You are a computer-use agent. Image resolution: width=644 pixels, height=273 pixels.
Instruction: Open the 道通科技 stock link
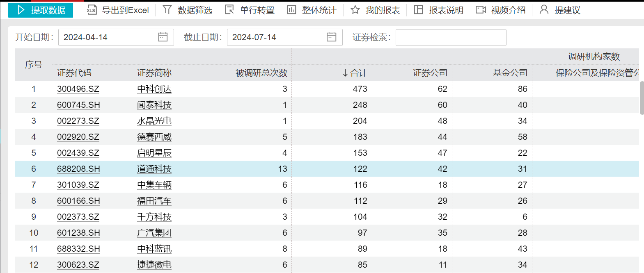click(x=154, y=169)
